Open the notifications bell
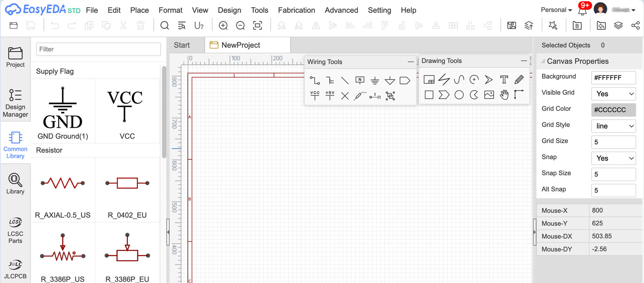 click(582, 10)
